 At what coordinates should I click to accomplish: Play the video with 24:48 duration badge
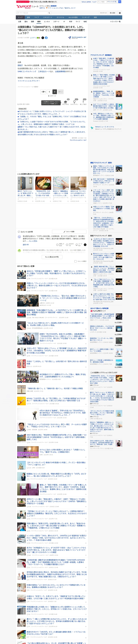tap(119, 296)
